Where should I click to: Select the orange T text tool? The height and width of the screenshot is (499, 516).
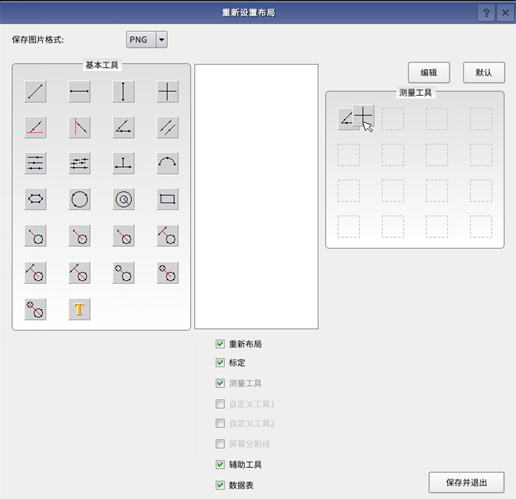click(x=79, y=309)
